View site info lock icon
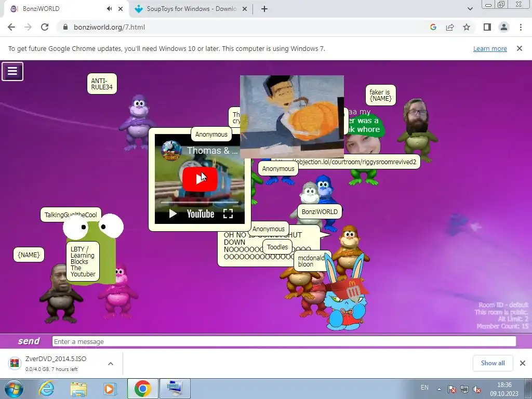This screenshot has height=399, width=532. tap(65, 27)
